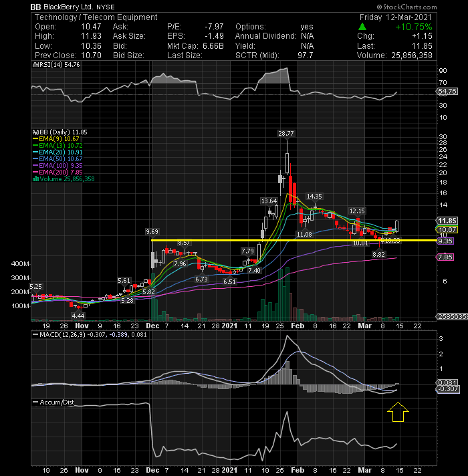Click the pink 7.85 axis tag
This screenshot has height=476, width=468.
pos(445,257)
